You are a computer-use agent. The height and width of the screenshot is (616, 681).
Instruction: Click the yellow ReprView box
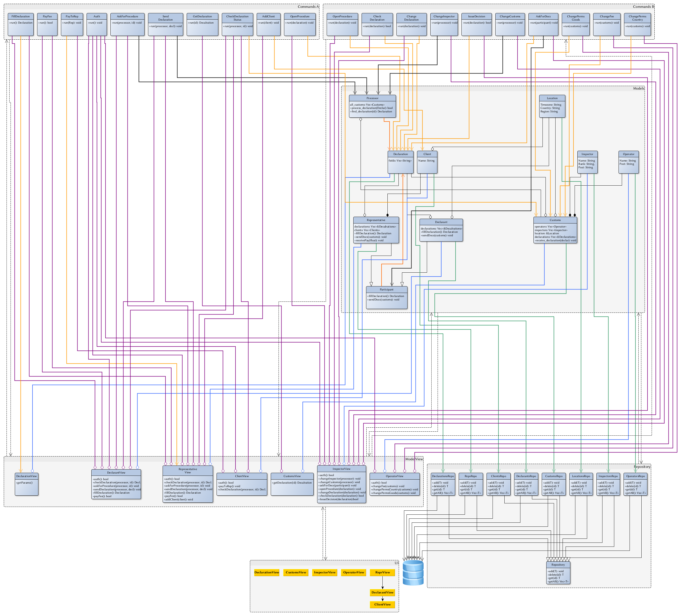coord(382,572)
